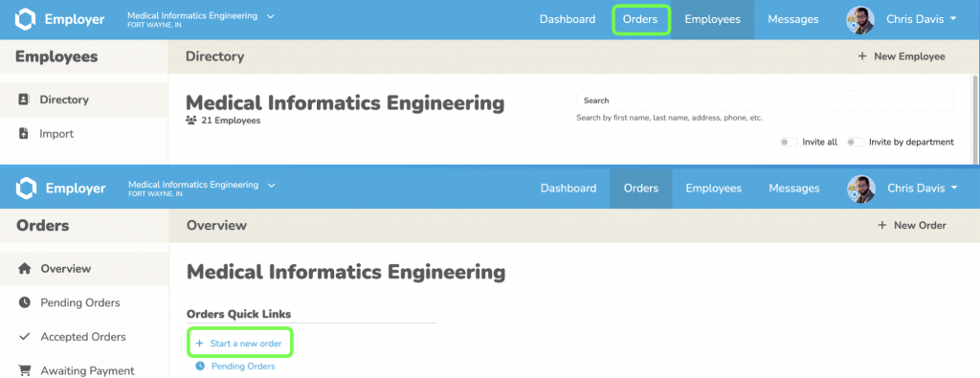Open Chris Davis dropdown in lower header
Viewport: 980px width, 378px height.
(902, 189)
